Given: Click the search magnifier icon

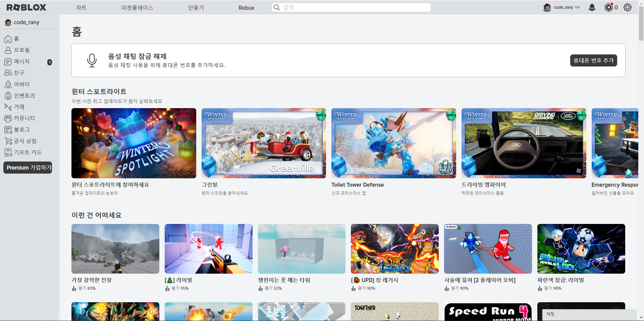Looking at the screenshot, I should coord(276,7).
